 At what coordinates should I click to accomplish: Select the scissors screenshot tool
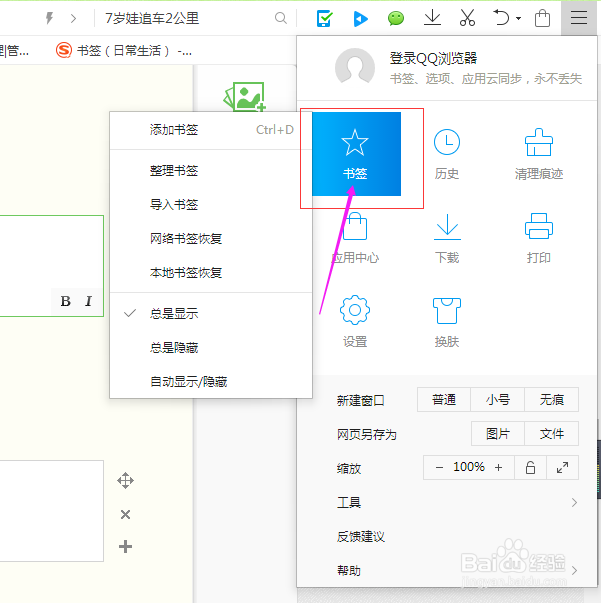click(x=467, y=18)
